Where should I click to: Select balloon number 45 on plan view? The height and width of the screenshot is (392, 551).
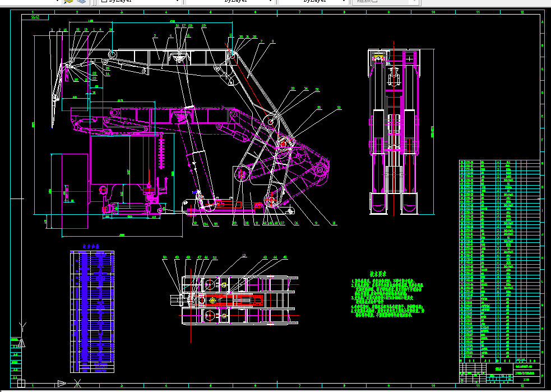click(285, 257)
